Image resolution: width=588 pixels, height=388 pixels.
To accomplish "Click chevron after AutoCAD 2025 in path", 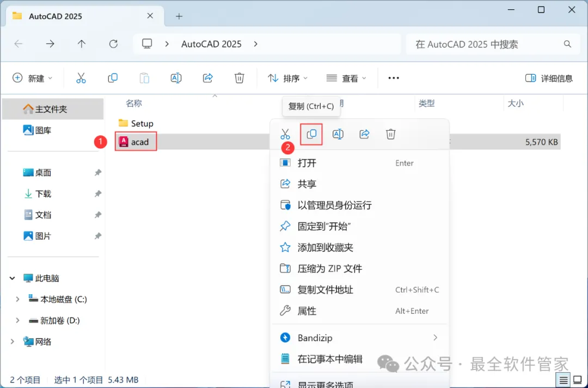I will pyautogui.click(x=255, y=44).
